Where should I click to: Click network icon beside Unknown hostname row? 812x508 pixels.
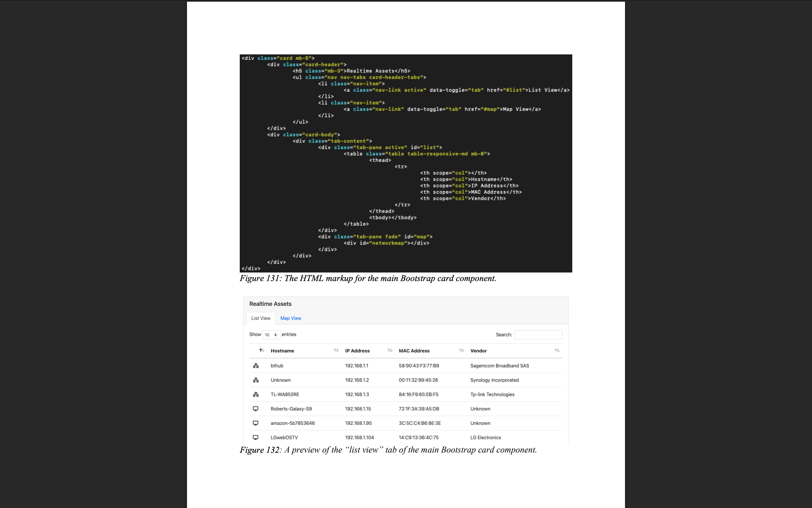[256, 380]
